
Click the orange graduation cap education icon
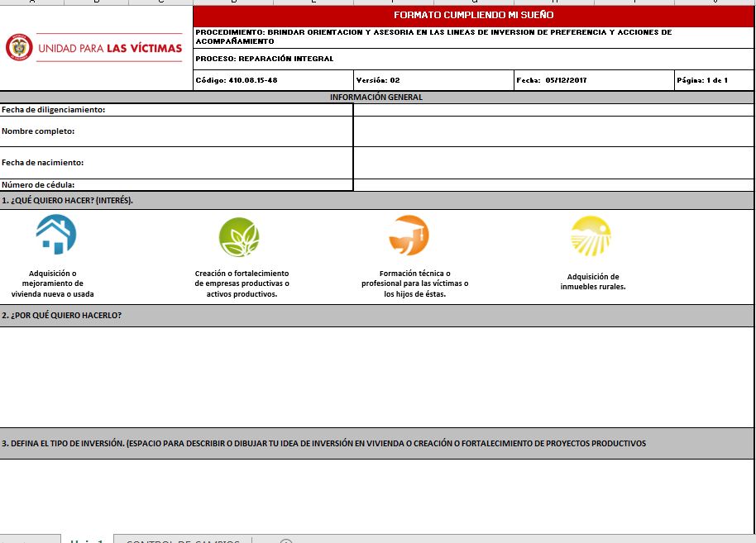(x=409, y=235)
